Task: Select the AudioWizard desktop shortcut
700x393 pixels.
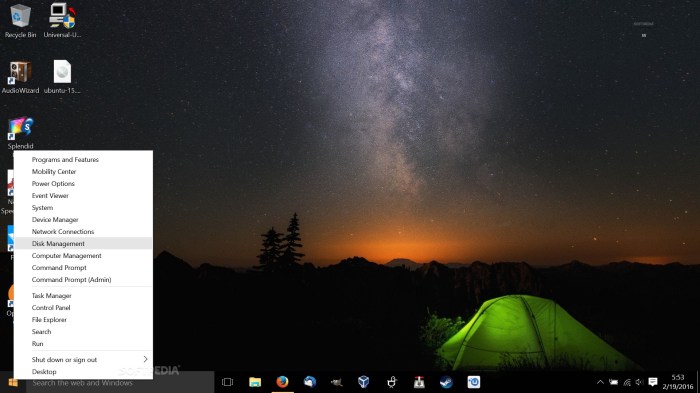Action: pos(20,77)
